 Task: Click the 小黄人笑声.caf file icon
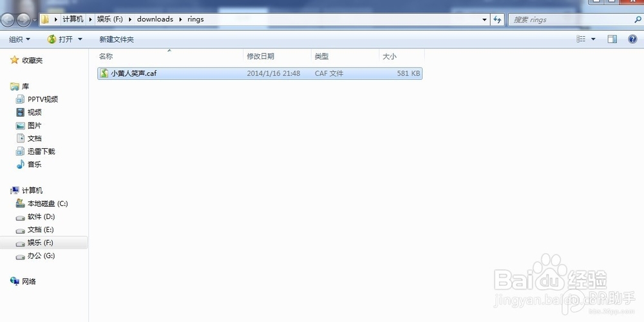click(x=104, y=73)
